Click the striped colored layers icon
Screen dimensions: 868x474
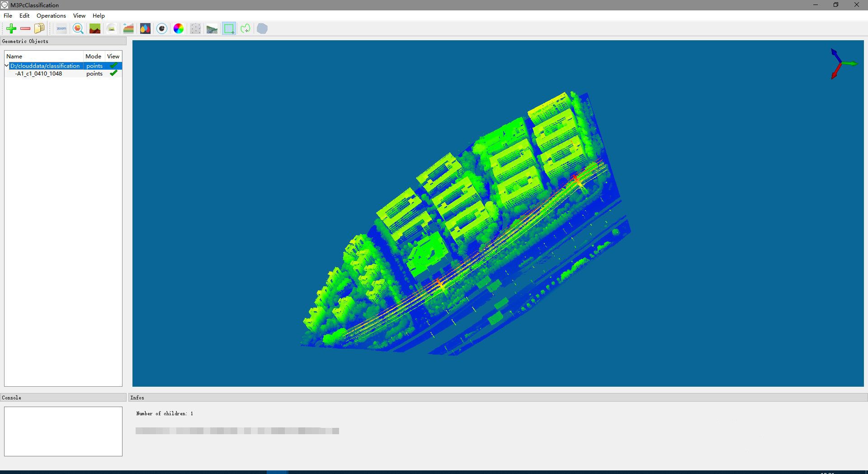128,28
